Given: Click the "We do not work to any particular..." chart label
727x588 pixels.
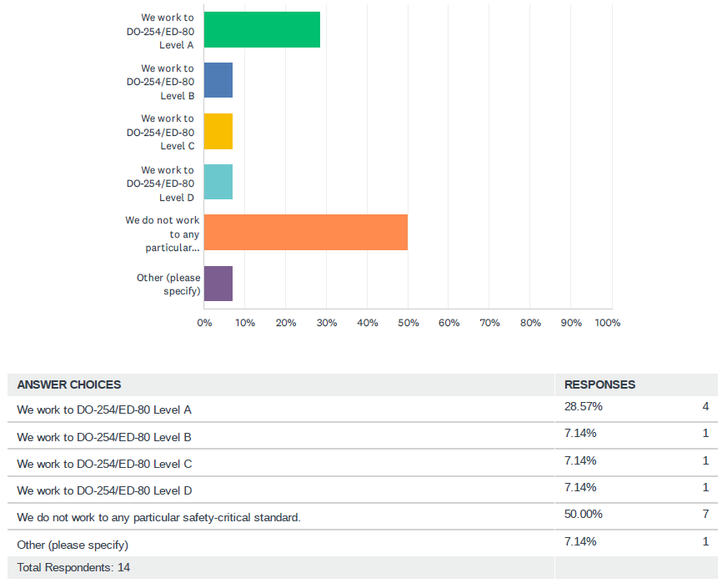Looking at the screenshot, I should [163, 234].
